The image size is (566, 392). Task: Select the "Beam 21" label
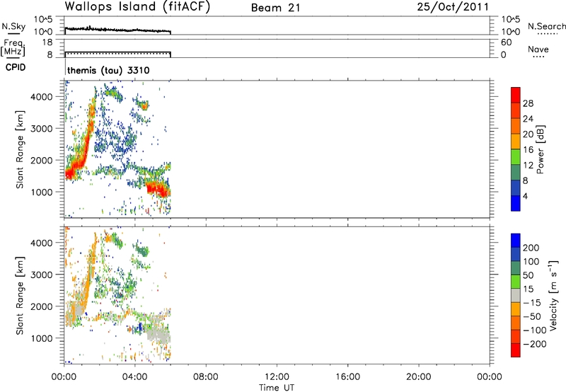coord(275,8)
